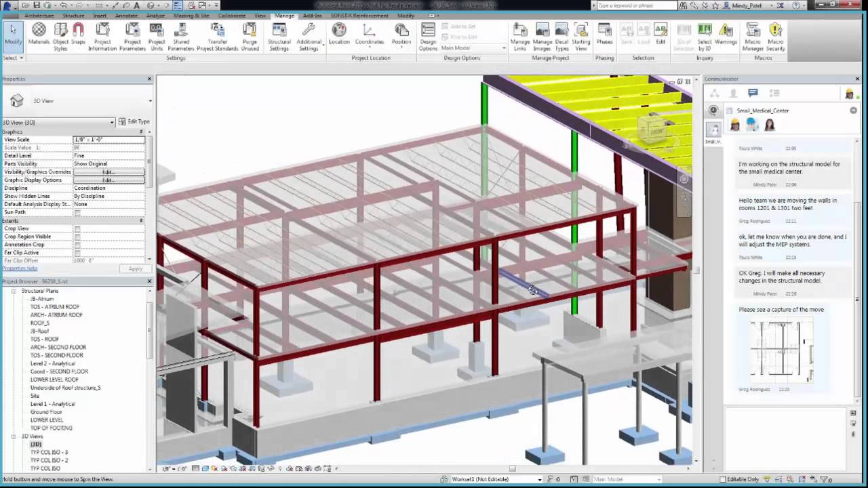This screenshot has width=868, height=488.
Task: Open Macro Security settings
Action: point(775,36)
